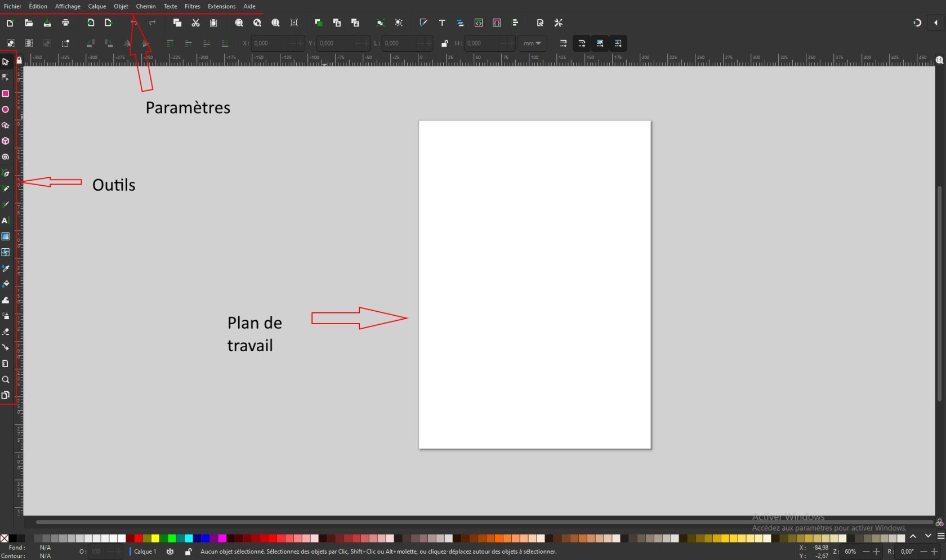Viewport: 946px width, 560px height.
Task: Select the Measure tool
Action: tap(6, 364)
